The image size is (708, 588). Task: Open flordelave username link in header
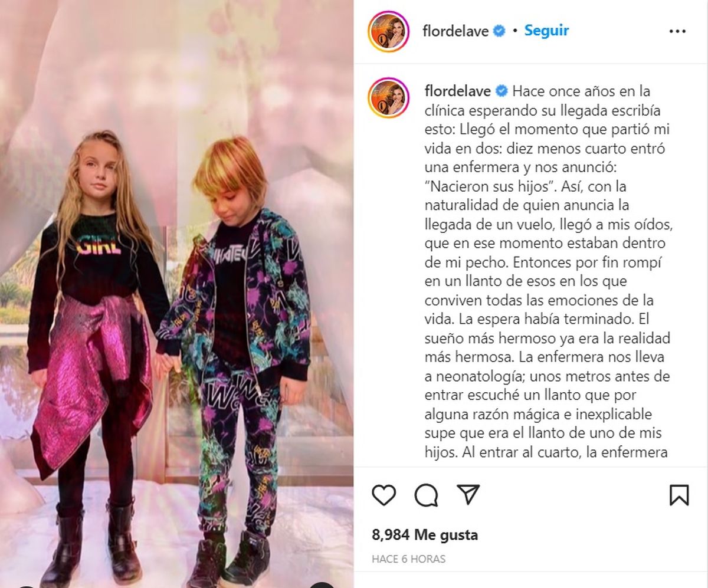tap(455, 31)
